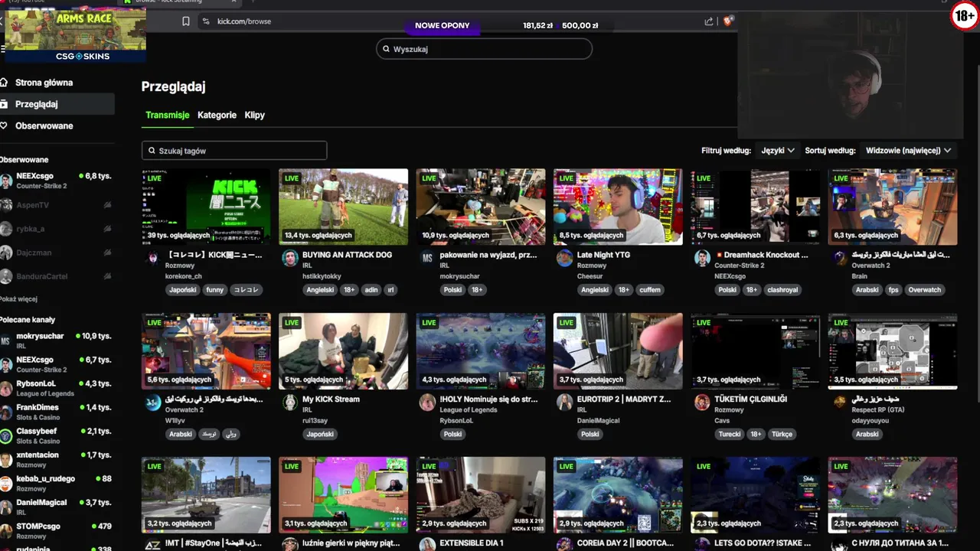The width and height of the screenshot is (980, 551).
Task: Open the Widzowie (najwięcej) sort dropdown
Action: point(908,151)
